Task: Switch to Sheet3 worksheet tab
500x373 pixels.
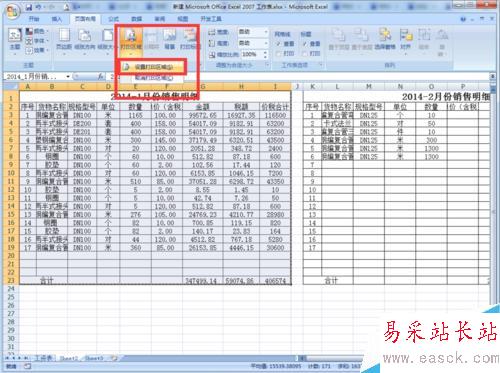Action: (94, 358)
